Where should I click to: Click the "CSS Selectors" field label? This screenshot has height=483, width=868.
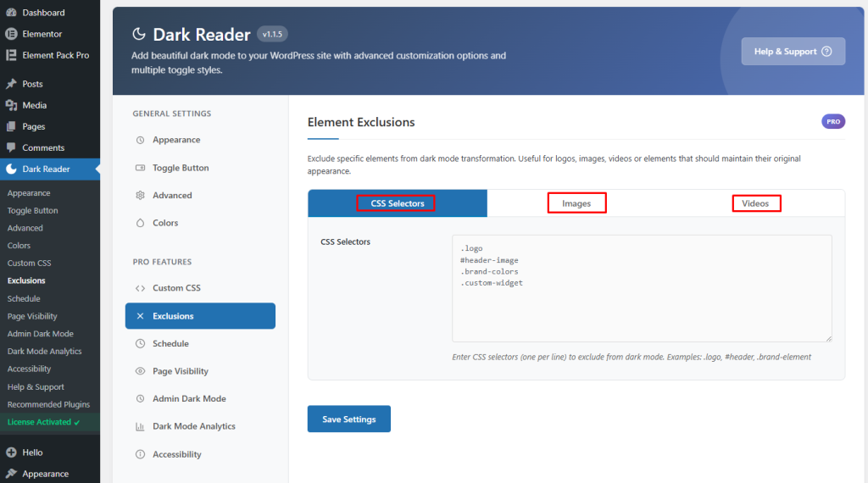tap(346, 241)
